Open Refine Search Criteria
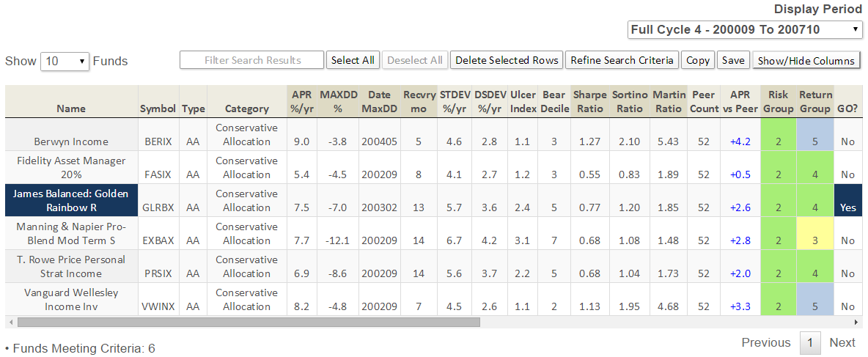 click(622, 60)
